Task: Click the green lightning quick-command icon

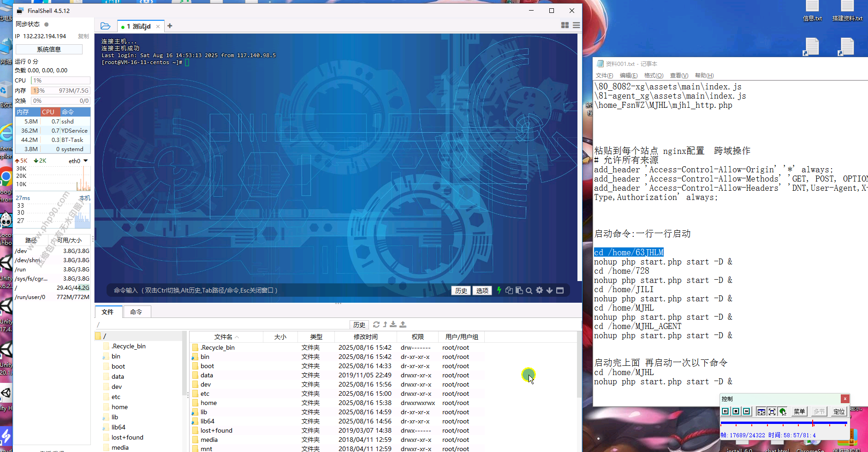Action: pyautogui.click(x=499, y=290)
